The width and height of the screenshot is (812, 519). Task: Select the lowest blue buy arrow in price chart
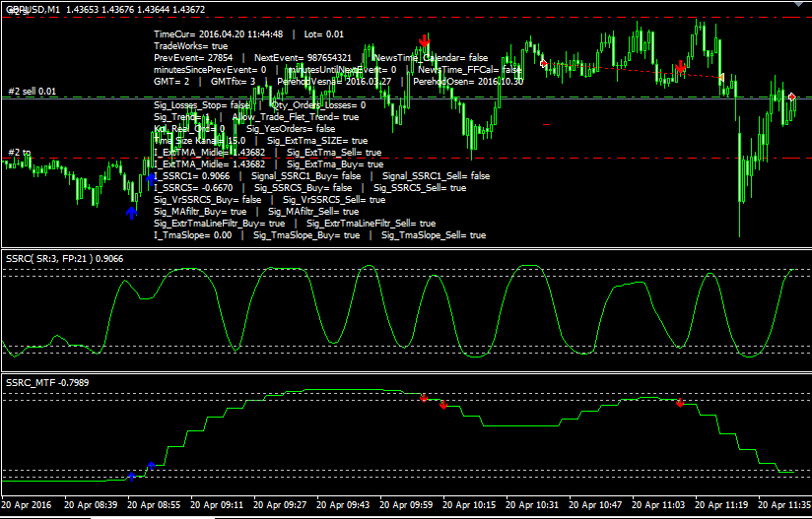click(x=131, y=213)
